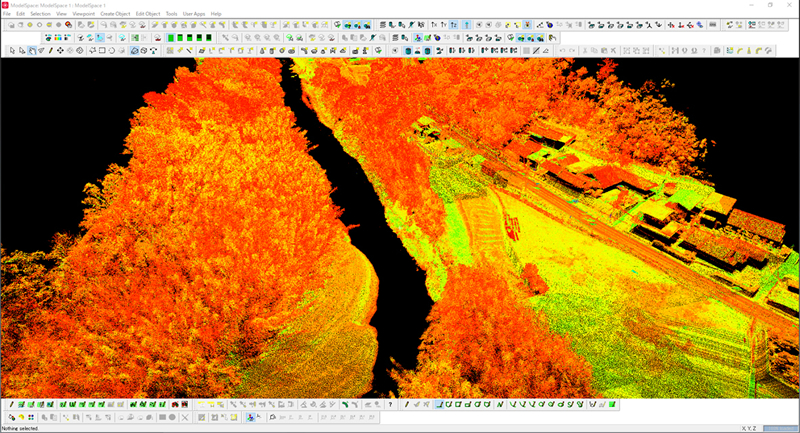Click the question mark help icon

[390, 405]
